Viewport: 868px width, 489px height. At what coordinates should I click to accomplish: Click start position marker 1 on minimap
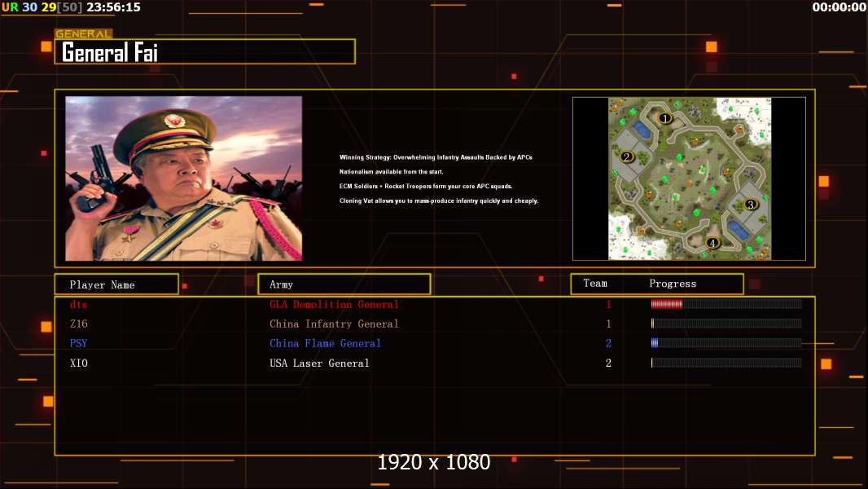pyautogui.click(x=664, y=118)
